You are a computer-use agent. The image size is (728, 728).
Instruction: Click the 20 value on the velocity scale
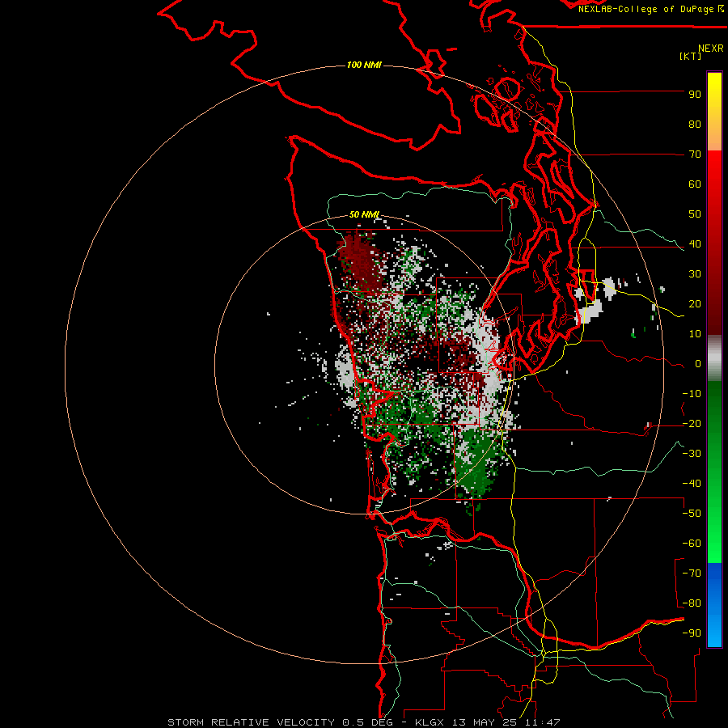click(x=695, y=304)
